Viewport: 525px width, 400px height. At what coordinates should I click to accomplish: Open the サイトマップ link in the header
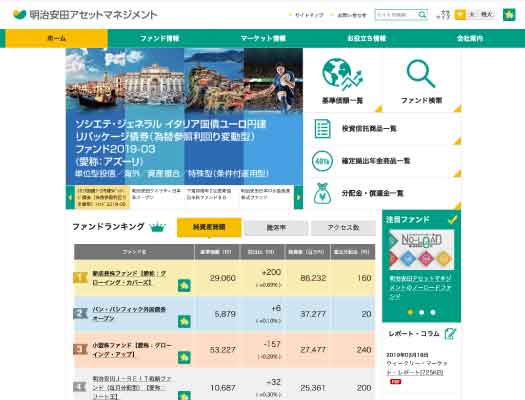(309, 15)
